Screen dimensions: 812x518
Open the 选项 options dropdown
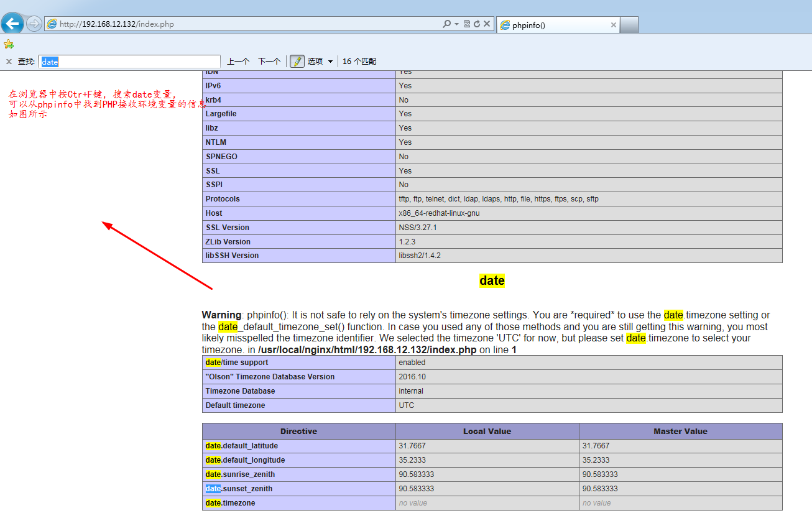pos(320,62)
